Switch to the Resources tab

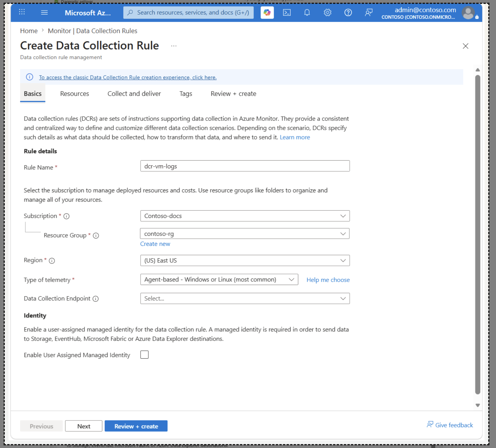(74, 94)
